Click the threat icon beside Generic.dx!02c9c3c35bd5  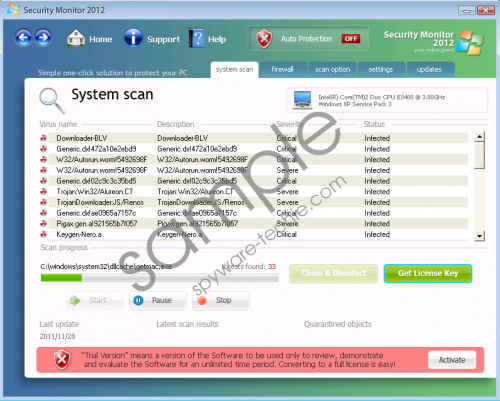pyautogui.click(x=43, y=181)
